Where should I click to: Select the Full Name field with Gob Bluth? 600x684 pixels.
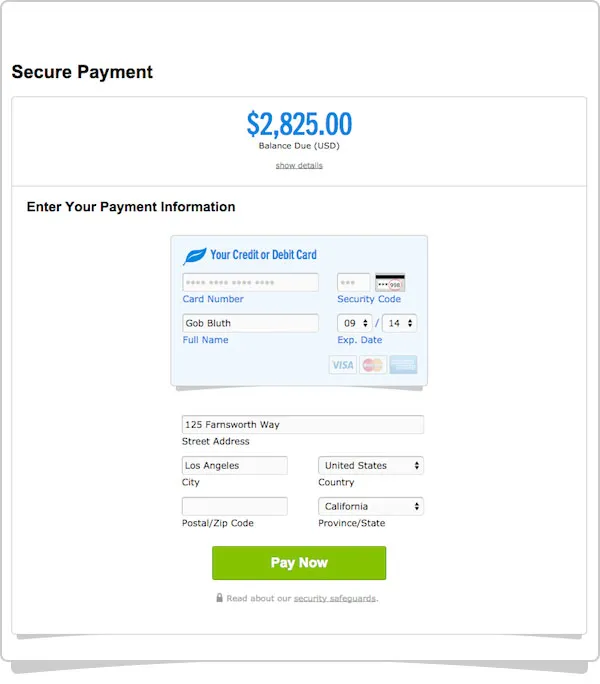click(x=250, y=324)
